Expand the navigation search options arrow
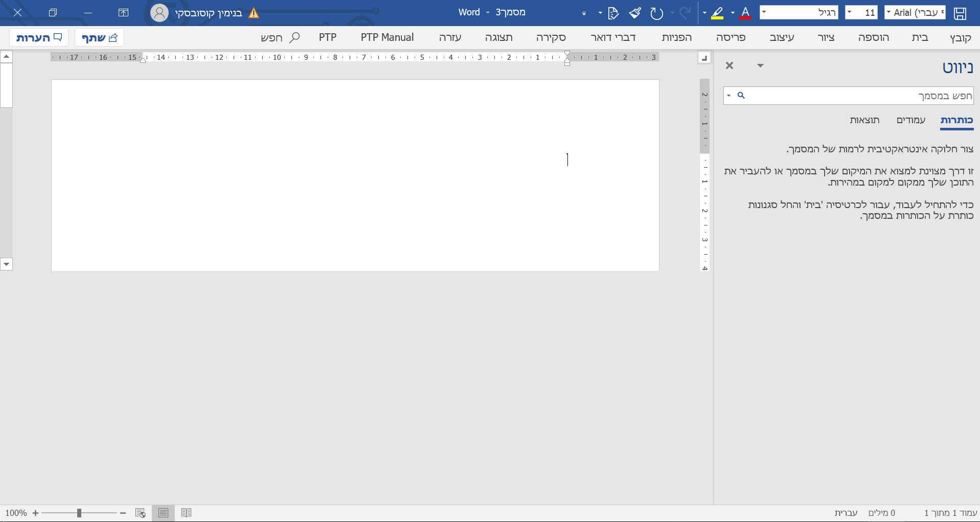This screenshot has height=522, width=980. [729, 96]
